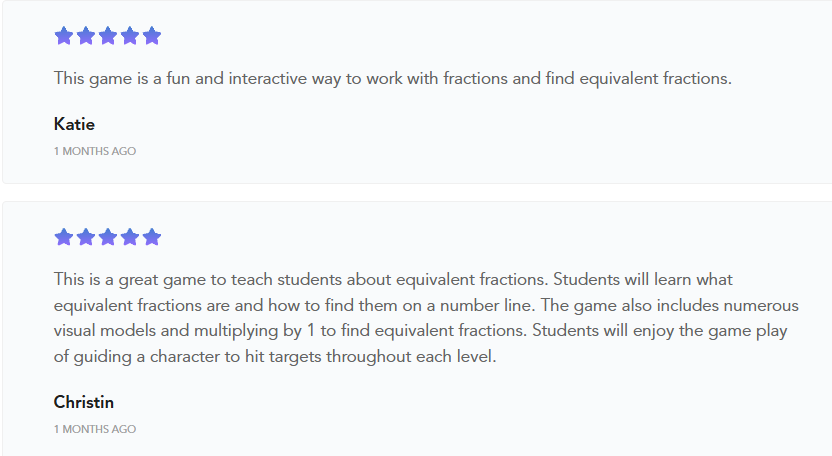This screenshot has height=456, width=832.
Task: Click the timestamp under Katie's name
Action: pos(95,151)
